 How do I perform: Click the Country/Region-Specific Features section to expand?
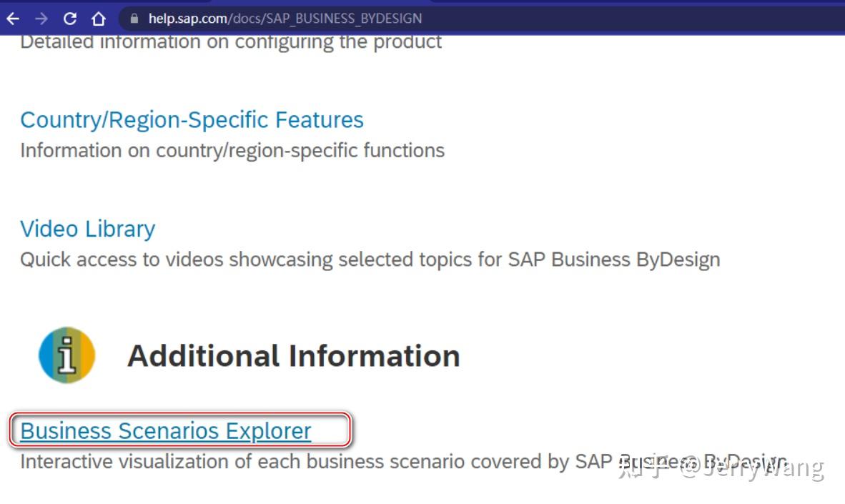tap(192, 119)
